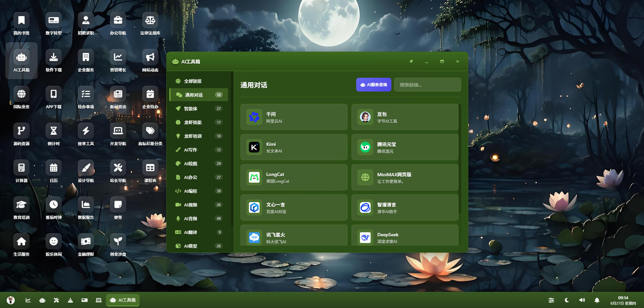The width and height of the screenshot is (644, 308).
Task: Focus the 搜索链接 search field
Action: [x=428, y=85]
